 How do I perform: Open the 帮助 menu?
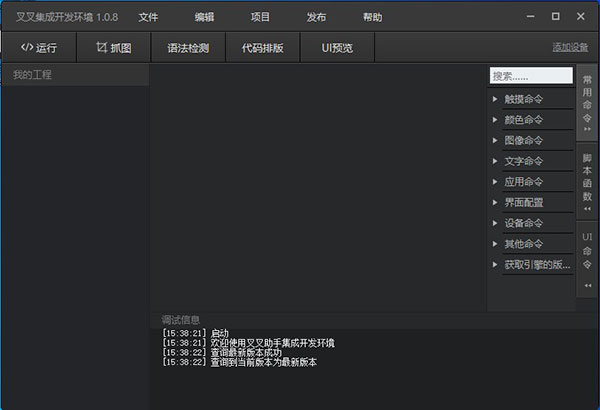(x=372, y=17)
